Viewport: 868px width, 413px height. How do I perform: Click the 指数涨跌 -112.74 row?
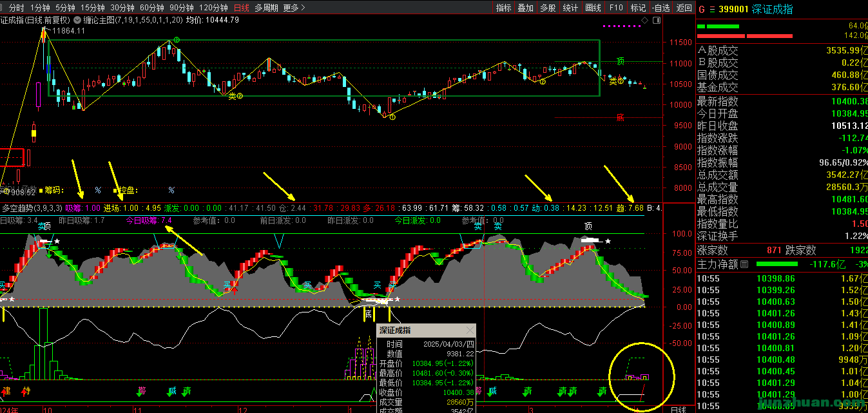[782, 138]
